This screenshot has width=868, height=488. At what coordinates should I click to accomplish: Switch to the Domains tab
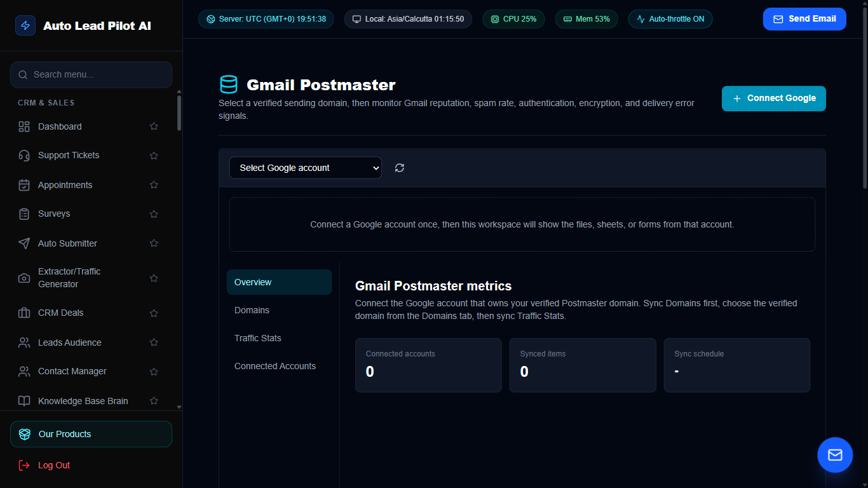pos(279,310)
